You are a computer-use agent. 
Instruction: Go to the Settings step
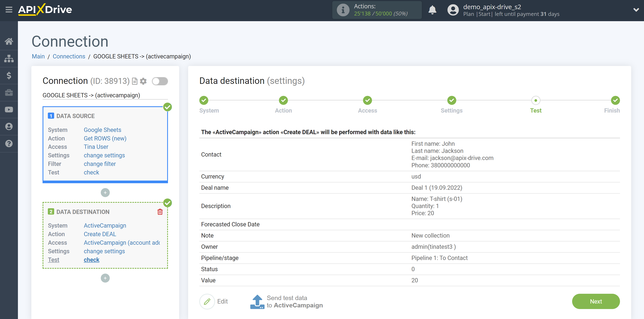pos(452,100)
